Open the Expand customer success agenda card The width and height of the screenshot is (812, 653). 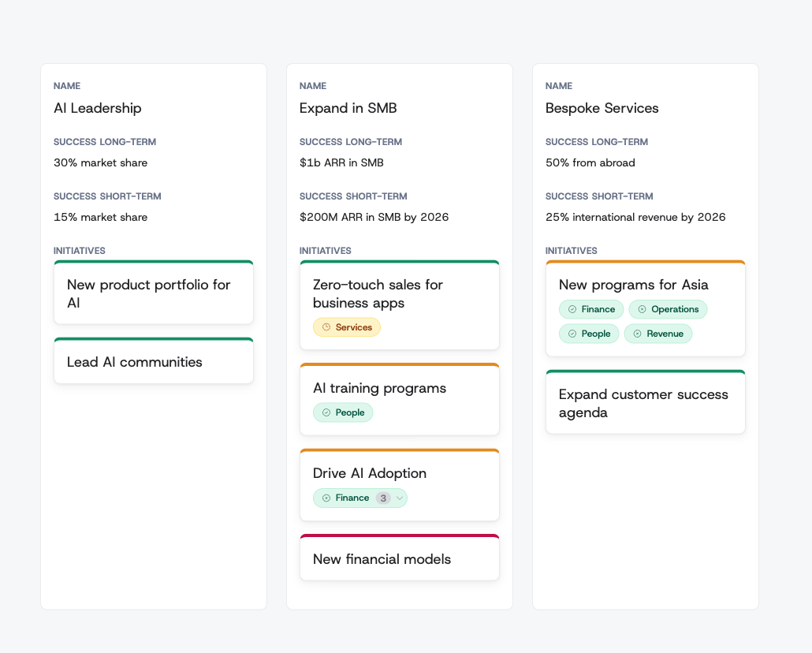[646, 402]
